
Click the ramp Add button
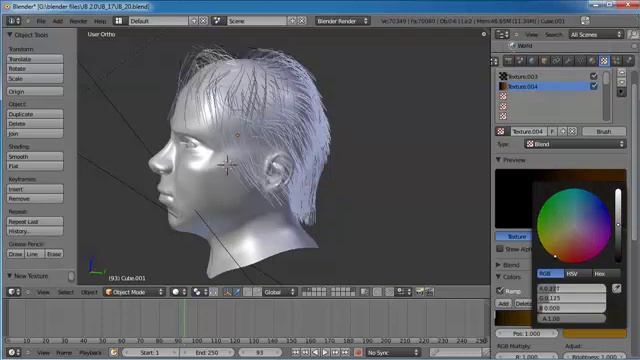coord(503,303)
